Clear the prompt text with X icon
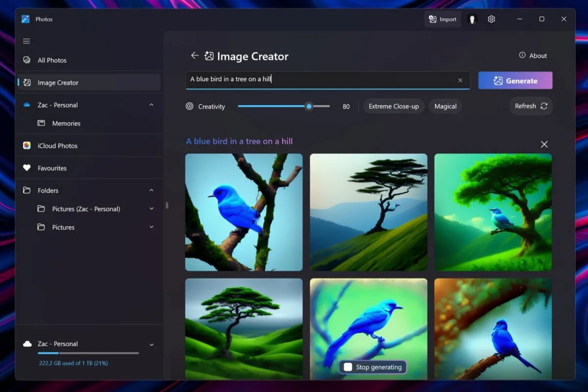 pos(460,80)
